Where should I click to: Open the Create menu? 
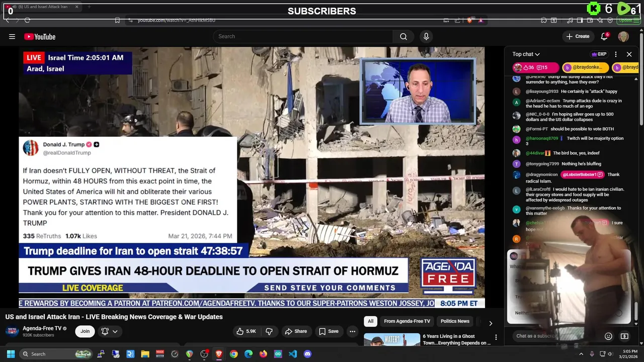[578, 36]
